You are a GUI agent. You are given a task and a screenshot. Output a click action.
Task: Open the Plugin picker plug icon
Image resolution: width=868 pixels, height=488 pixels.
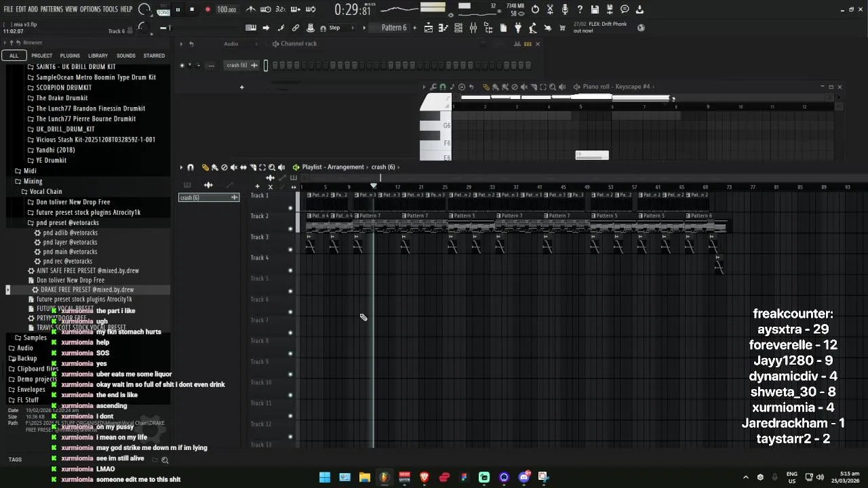click(x=518, y=28)
